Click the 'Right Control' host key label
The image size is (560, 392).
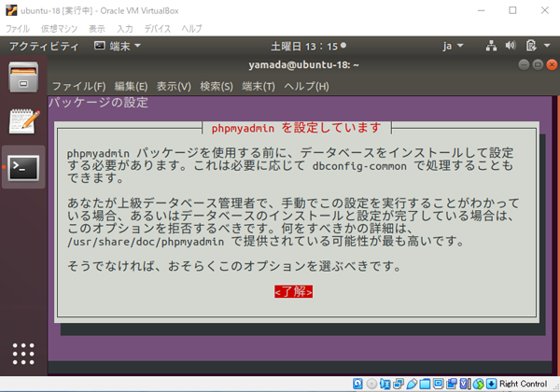click(x=523, y=384)
